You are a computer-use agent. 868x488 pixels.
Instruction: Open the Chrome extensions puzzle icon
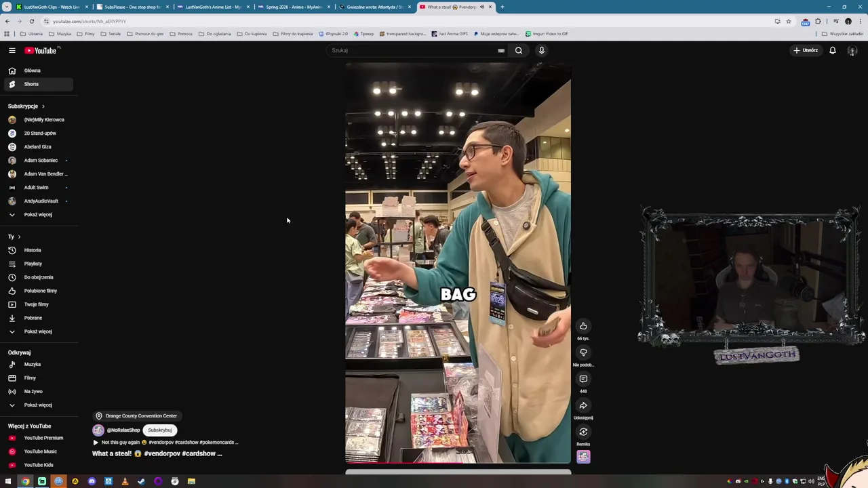pos(818,21)
